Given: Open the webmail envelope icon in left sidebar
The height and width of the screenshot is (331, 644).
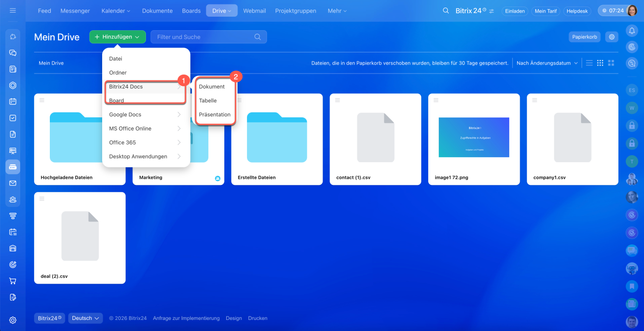Looking at the screenshot, I should click(x=13, y=183).
